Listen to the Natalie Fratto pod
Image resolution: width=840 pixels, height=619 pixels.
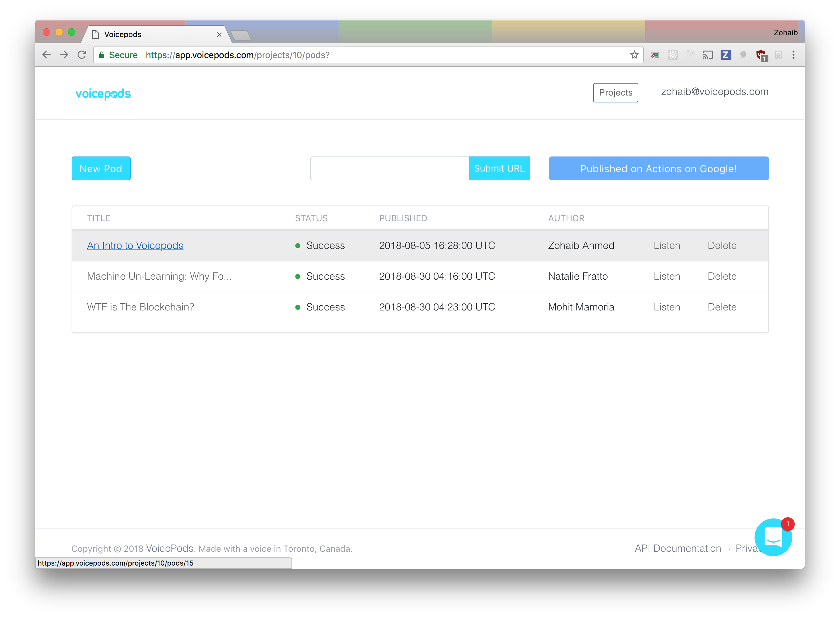667,277
